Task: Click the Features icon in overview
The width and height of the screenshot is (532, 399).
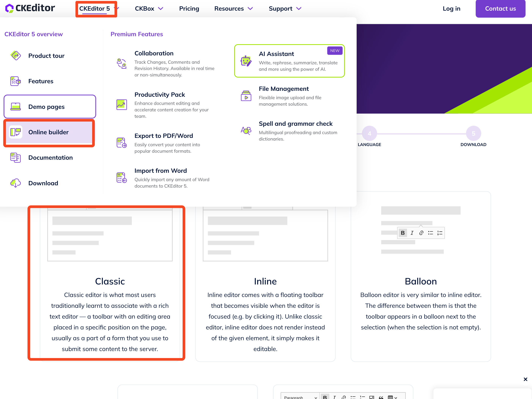Action: coord(16,81)
